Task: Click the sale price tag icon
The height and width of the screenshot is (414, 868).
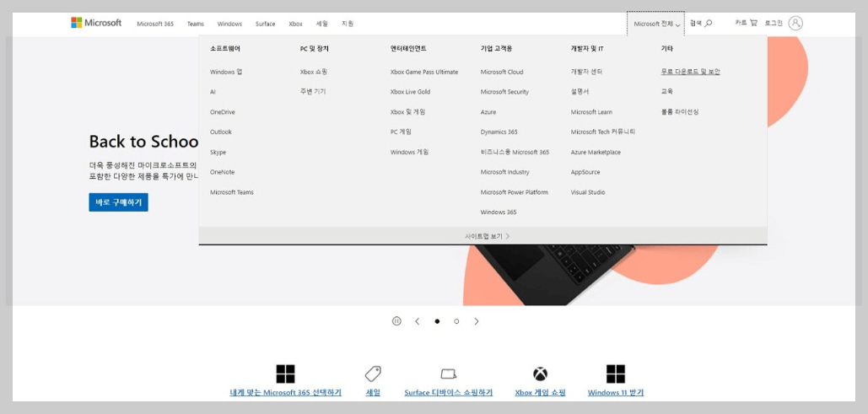Action: [373, 374]
